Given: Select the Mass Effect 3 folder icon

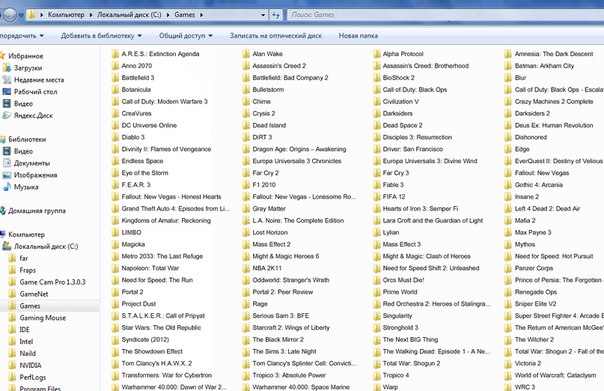Looking at the screenshot, I should click(377, 244).
